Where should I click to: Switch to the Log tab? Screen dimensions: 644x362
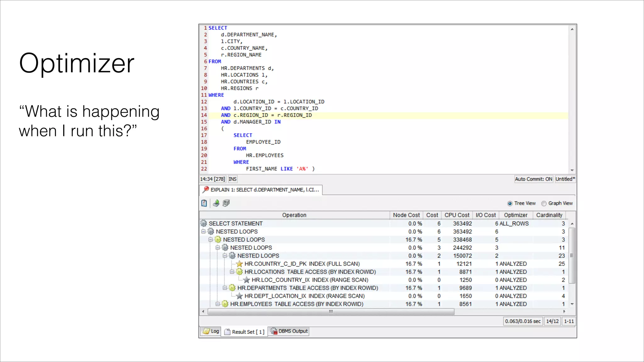click(211, 331)
